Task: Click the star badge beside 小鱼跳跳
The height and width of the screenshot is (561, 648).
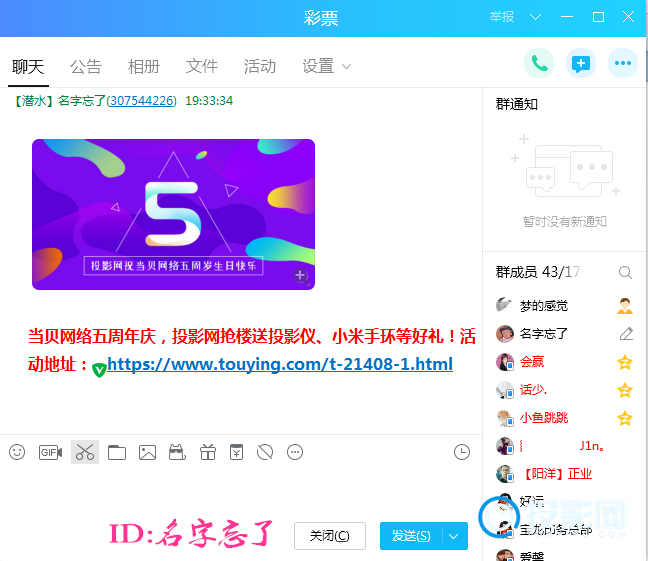Action: pos(625,418)
